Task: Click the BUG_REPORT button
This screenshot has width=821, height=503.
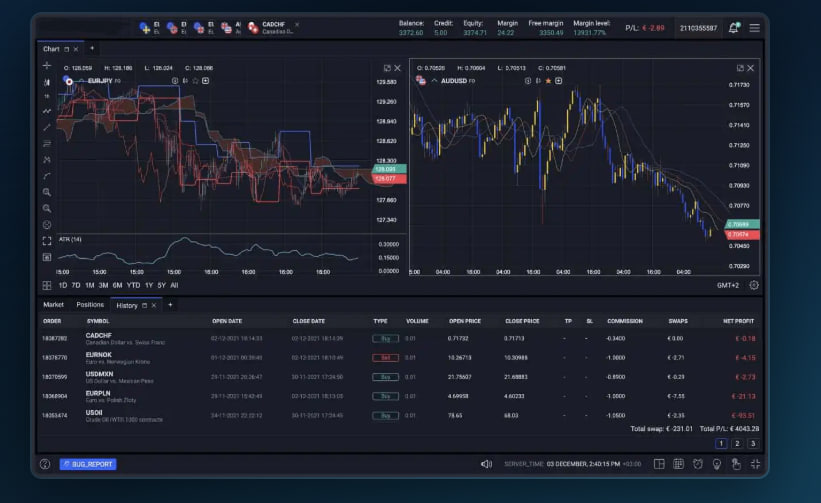Action: click(88, 464)
